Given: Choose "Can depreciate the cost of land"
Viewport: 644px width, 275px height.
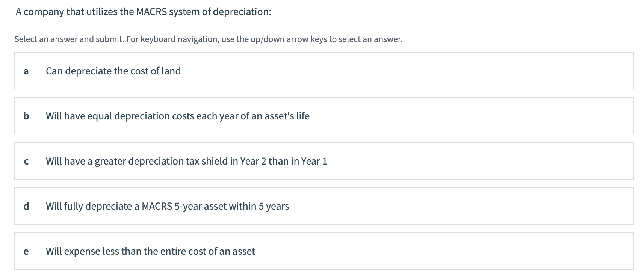Looking at the screenshot, I should (113, 71).
